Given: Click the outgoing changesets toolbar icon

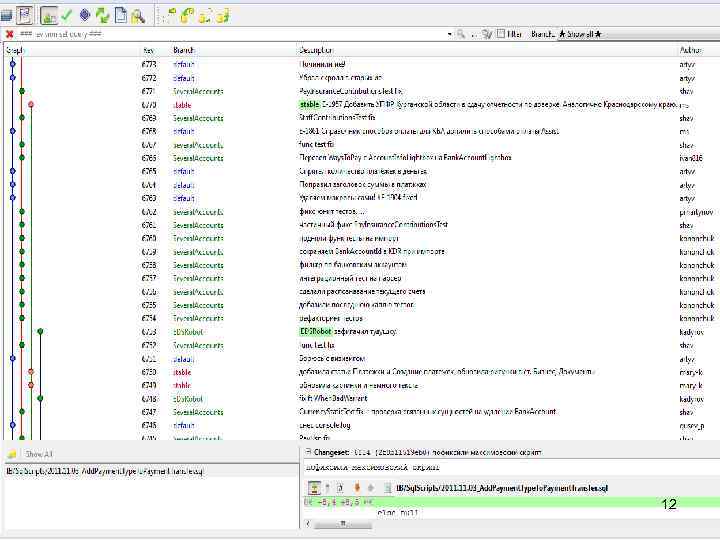Looking at the screenshot, I should (205, 16).
